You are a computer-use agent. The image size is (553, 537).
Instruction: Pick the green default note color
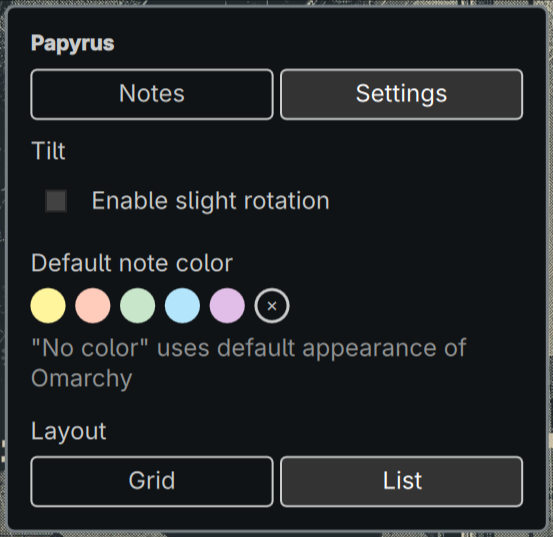[138, 306]
